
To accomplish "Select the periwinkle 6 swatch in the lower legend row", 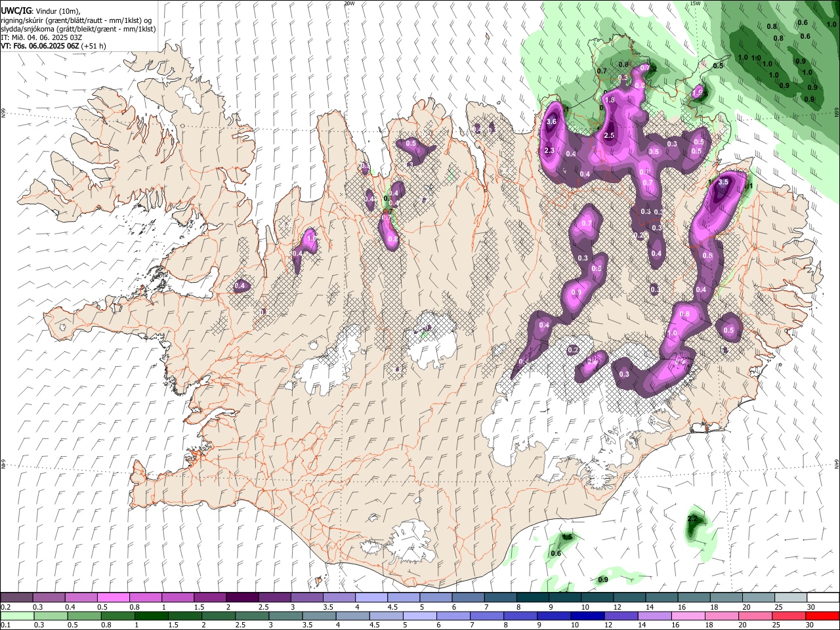I will 453,616.
